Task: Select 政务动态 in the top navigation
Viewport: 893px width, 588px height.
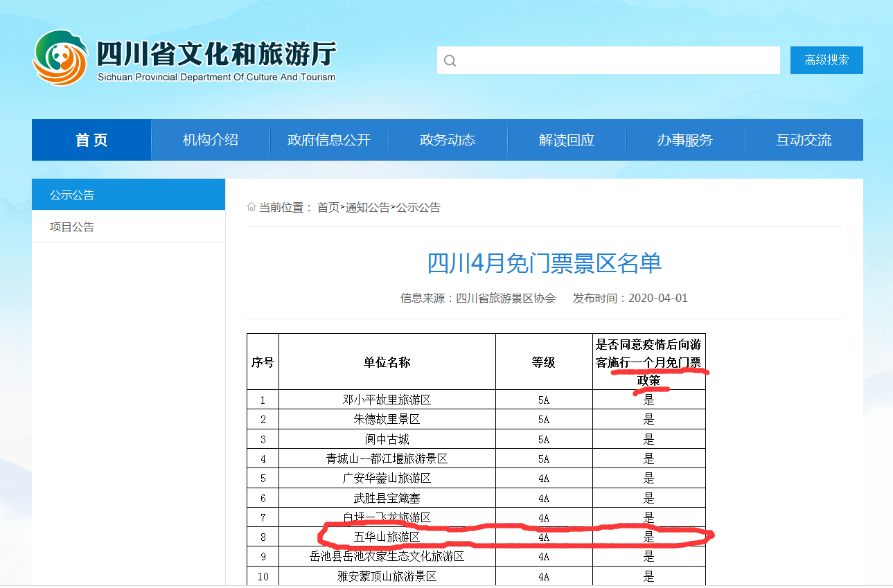Action: (448, 140)
